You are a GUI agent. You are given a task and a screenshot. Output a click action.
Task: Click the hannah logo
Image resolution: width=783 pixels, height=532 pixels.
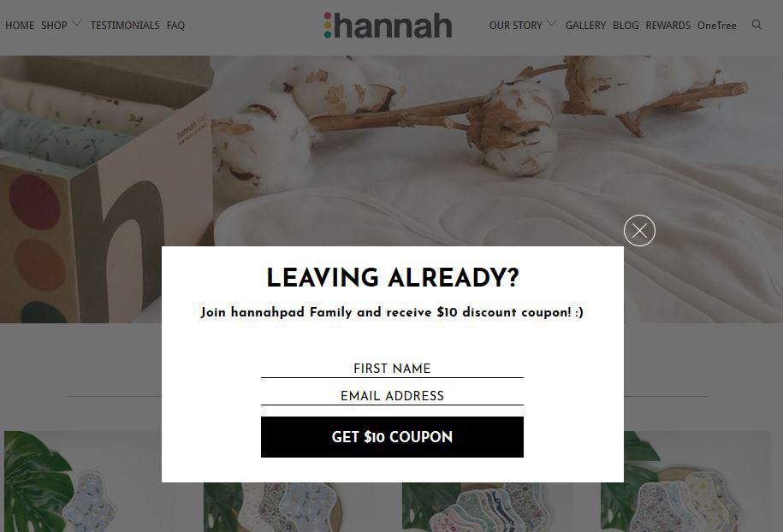point(388,26)
